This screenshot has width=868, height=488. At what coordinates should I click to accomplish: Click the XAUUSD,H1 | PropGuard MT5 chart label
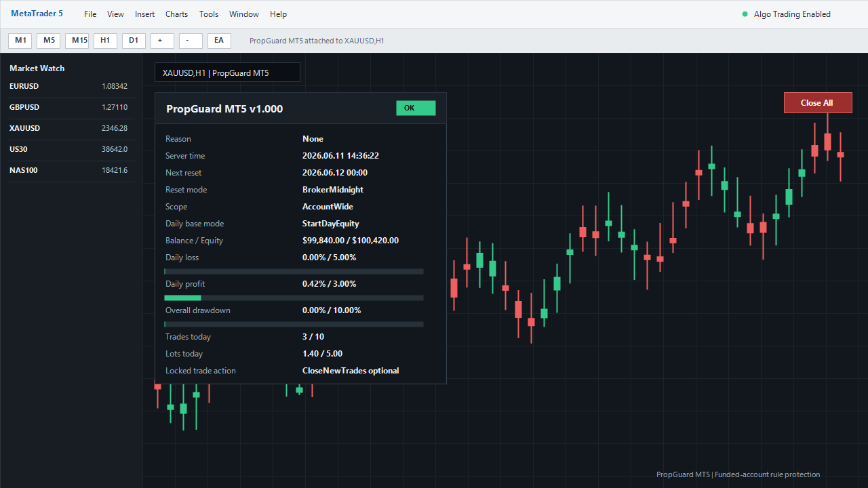coord(227,73)
